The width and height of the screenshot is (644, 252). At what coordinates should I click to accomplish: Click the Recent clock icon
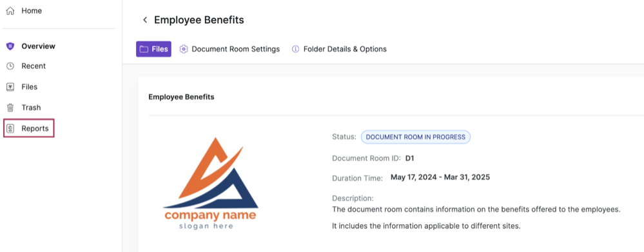click(x=10, y=66)
